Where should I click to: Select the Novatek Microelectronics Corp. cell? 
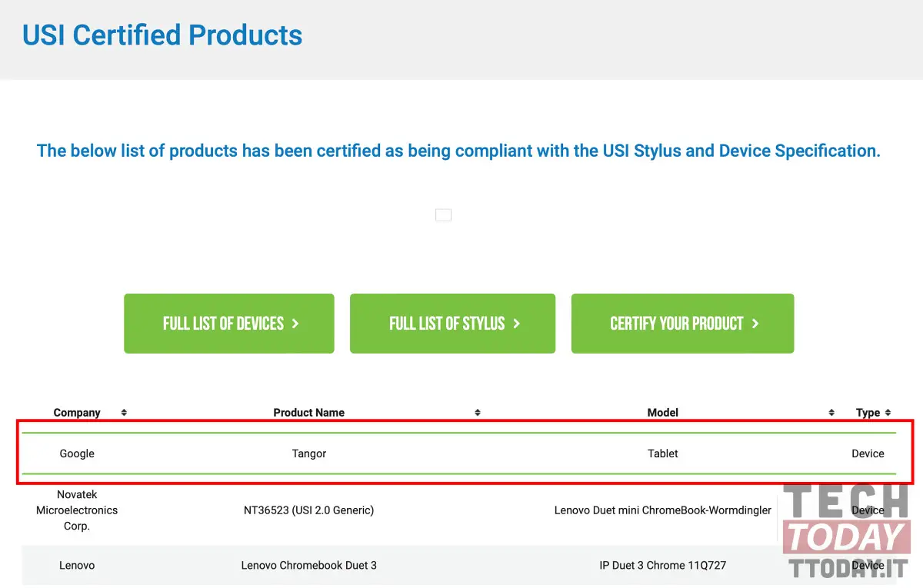point(77,510)
